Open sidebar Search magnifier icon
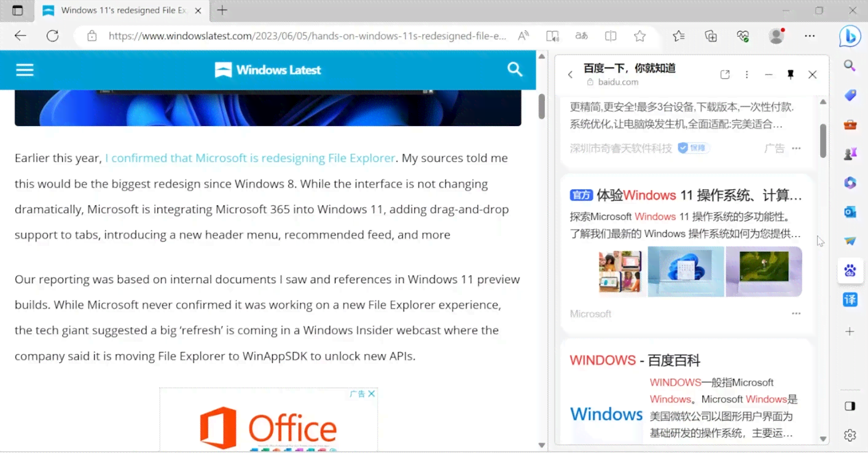This screenshot has height=453, width=868. coord(850,66)
